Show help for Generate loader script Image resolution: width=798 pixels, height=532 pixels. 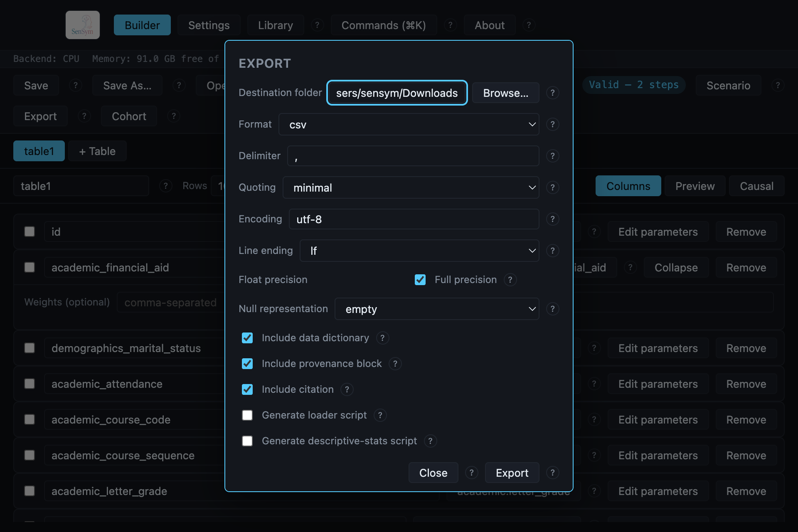click(x=380, y=415)
